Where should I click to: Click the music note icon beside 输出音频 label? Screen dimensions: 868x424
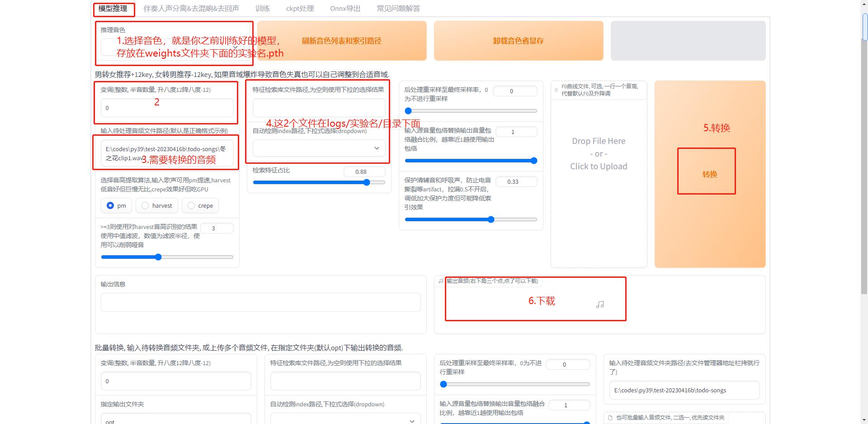[x=440, y=281]
